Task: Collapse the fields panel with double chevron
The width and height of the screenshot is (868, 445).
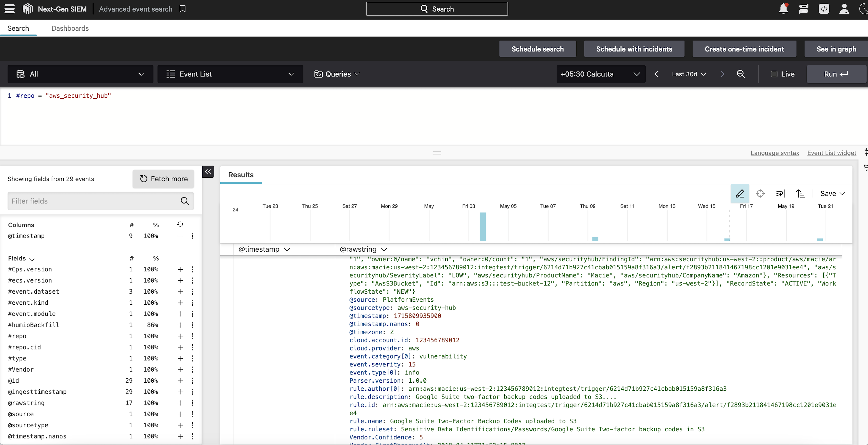Action: (208, 172)
